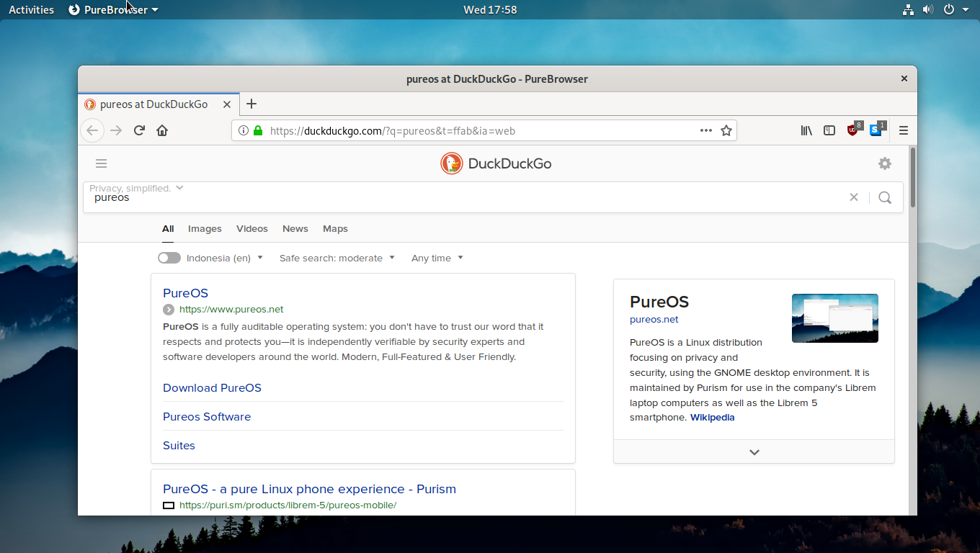Open the Activities overview
This screenshot has height=553, width=980.
point(31,9)
